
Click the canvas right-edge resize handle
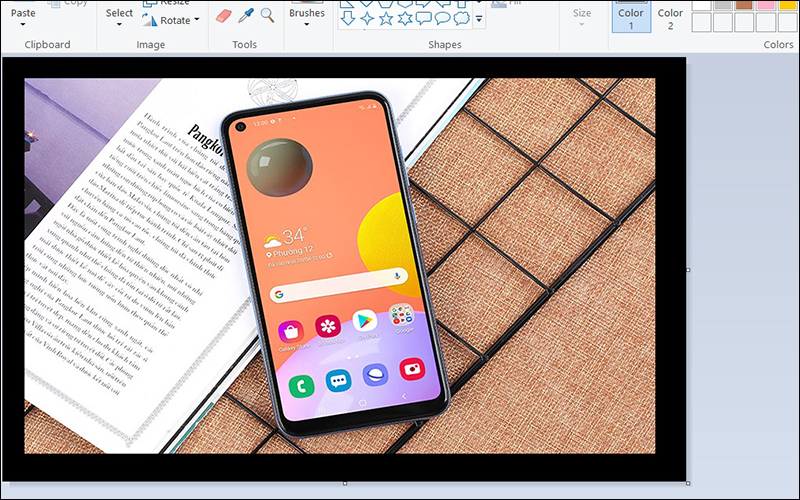point(689,270)
